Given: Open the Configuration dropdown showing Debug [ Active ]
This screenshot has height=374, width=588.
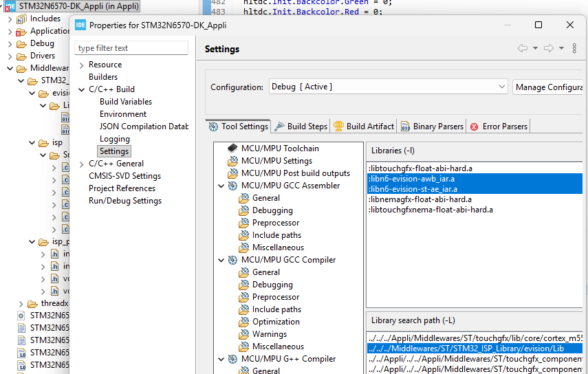Looking at the screenshot, I should [x=388, y=87].
